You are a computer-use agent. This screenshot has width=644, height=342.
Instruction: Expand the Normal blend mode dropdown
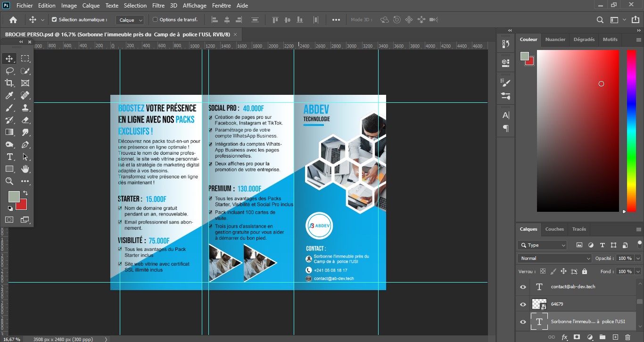(554, 259)
